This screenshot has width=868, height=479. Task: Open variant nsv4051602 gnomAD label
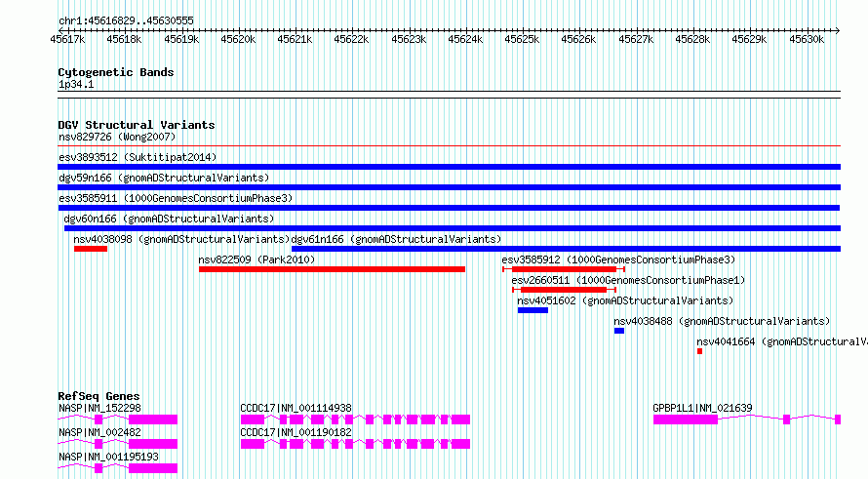tap(625, 300)
